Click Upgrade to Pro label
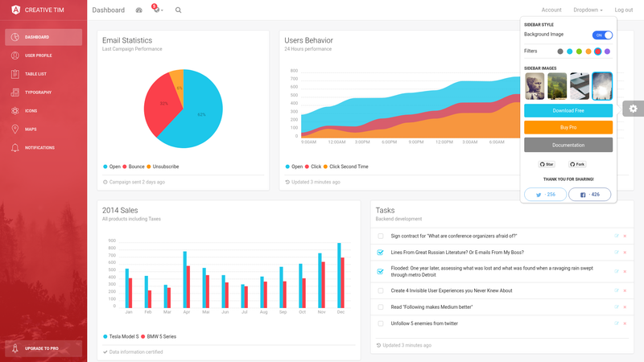This screenshot has height=362, width=644. (x=42, y=348)
